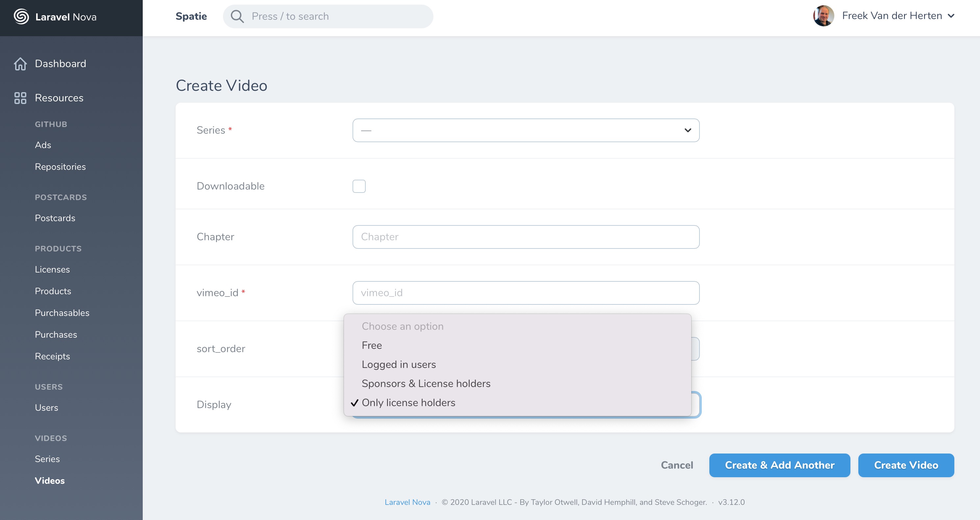Click the Resources sidebar heading
Viewport: 980px width, 520px height.
[x=59, y=98]
